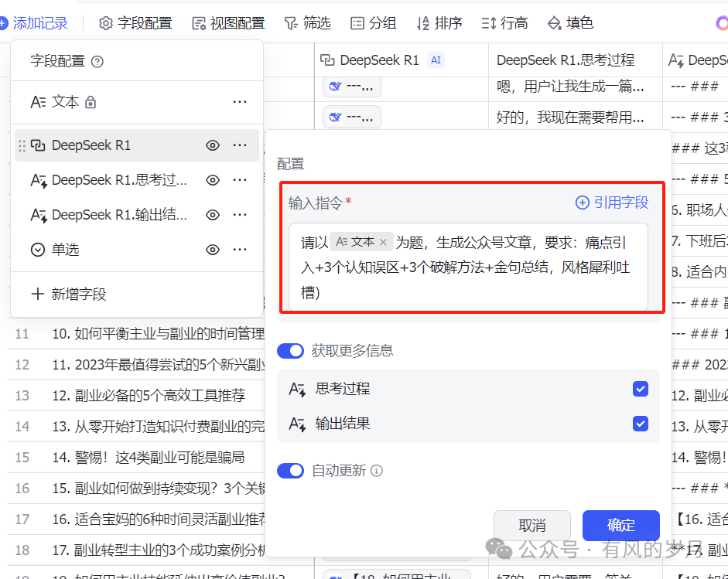728x579 pixels.
Task: Open more options for DeepSeek R1.思考过程 field
Action: pyautogui.click(x=240, y=180)
